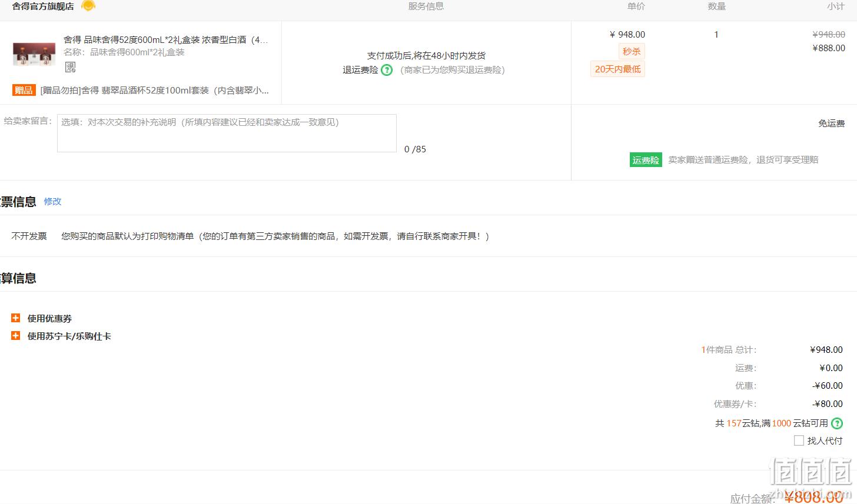
Task: Click the struck-through original price ¥948.00
Action: (x=829, y=35)
